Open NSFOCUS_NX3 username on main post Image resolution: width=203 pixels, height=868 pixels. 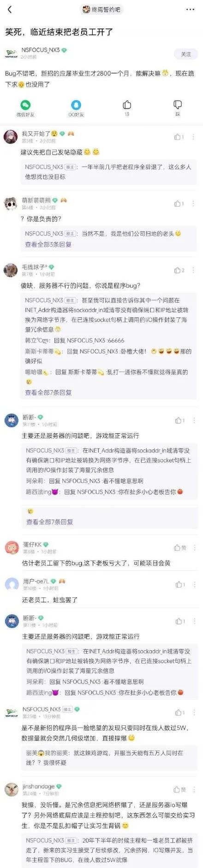(x=41, y=50)
